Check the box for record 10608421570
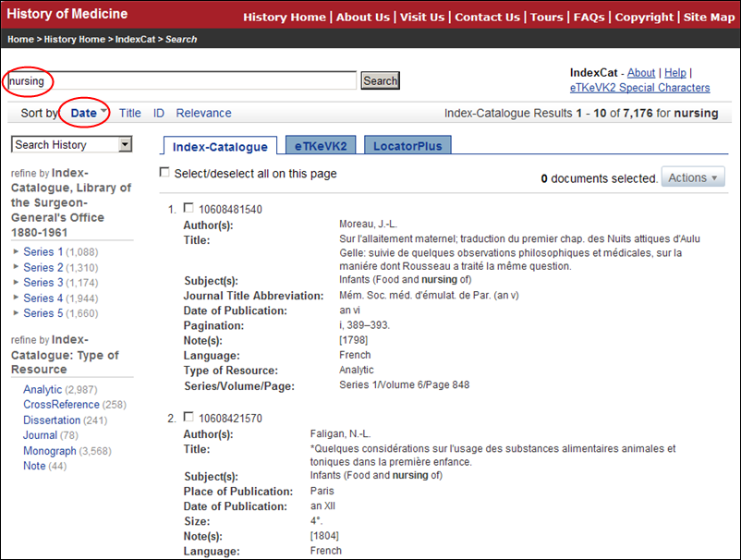Viewport: 741px width, 560px height. click(188, 417)
